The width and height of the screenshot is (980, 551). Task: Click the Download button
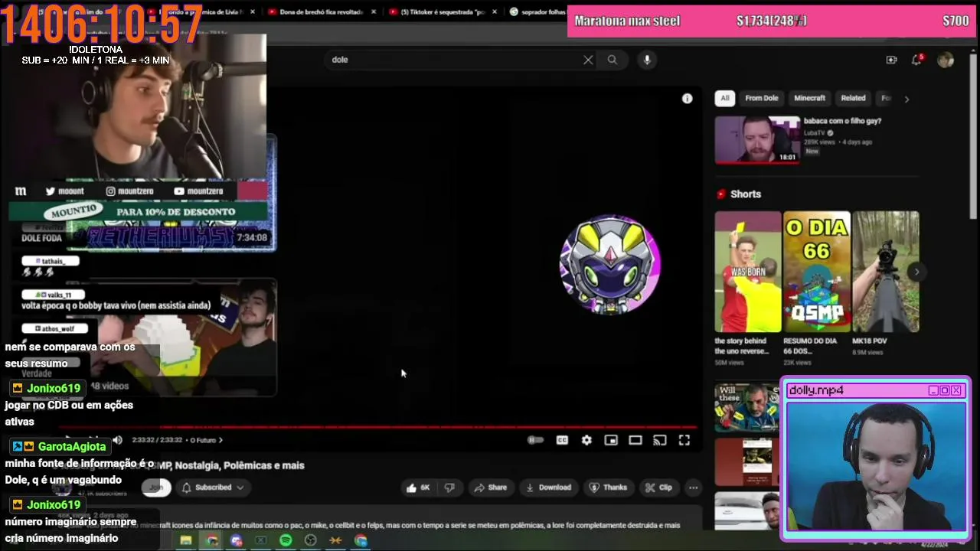point(549,487)
